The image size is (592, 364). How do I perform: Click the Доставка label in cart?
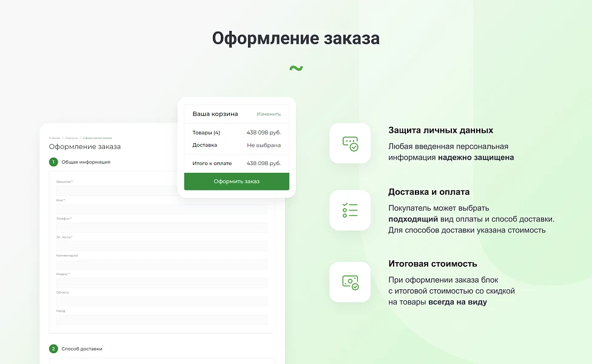click(204, 145)
